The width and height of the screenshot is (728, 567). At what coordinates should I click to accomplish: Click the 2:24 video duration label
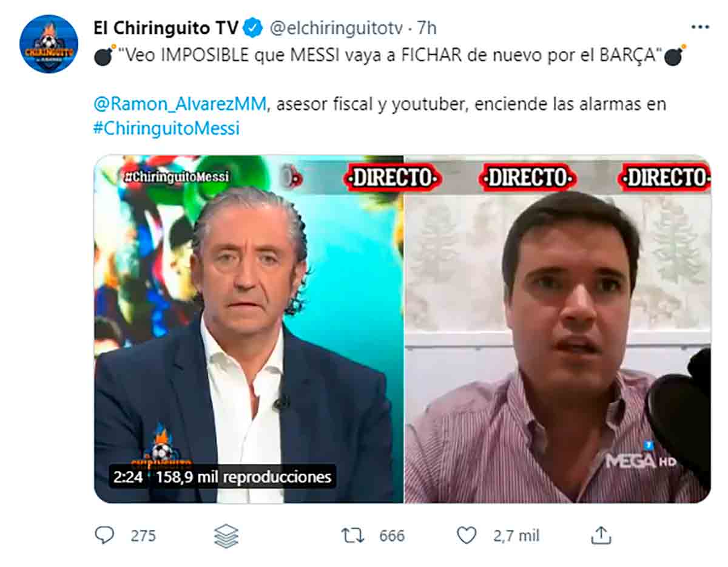pyautogui.click(x=128, y=477)
